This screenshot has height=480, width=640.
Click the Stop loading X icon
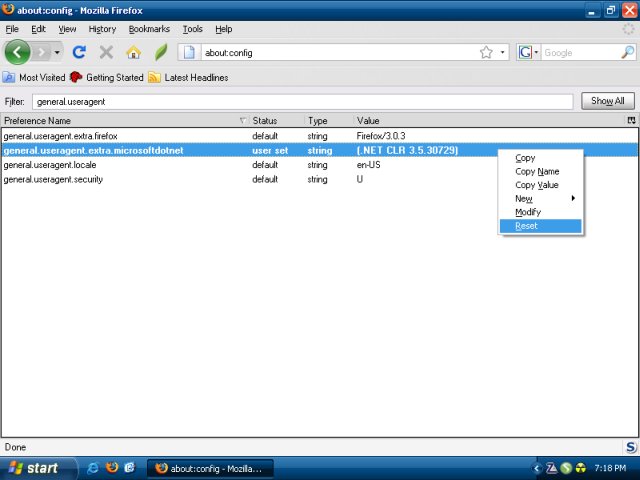pyautogui.click(x=106, y=52)
